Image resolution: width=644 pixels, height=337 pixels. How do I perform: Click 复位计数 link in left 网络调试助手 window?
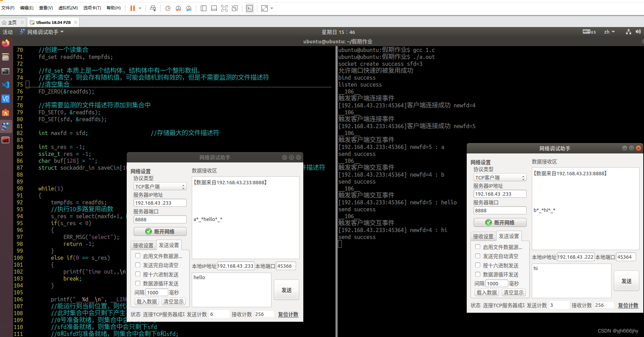pyautogui.click(x=288, y=314)
